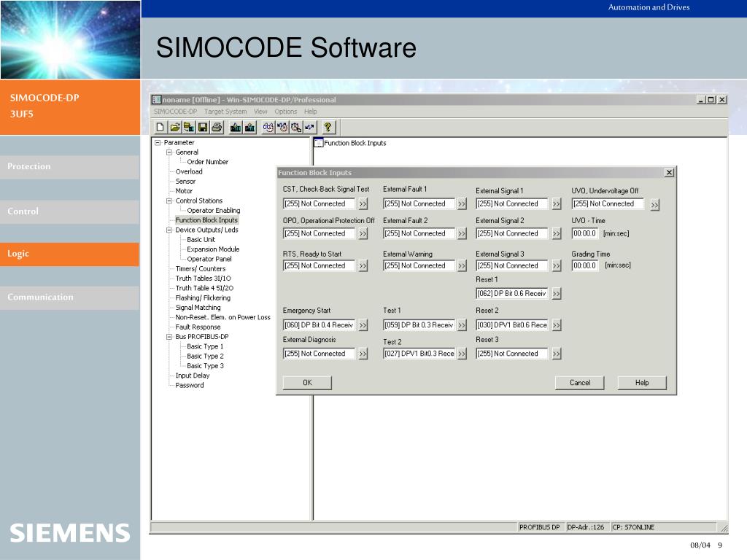This screenshot has width=747, height=560.
Task: Open External Diagnosis selector arrow button
Action: 363,354
